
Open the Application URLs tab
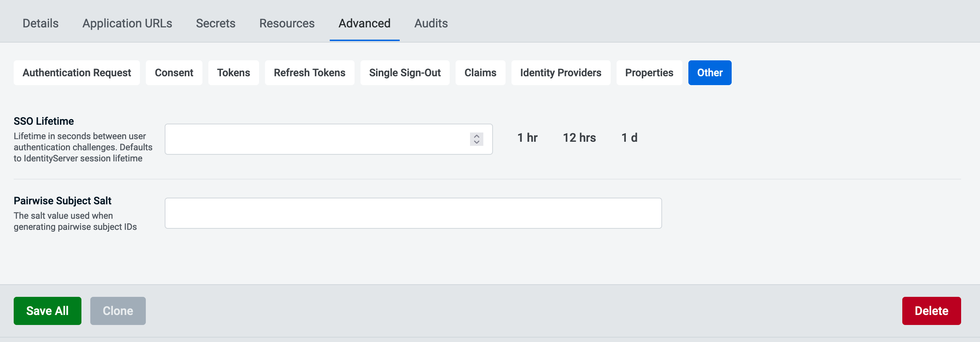127,23
